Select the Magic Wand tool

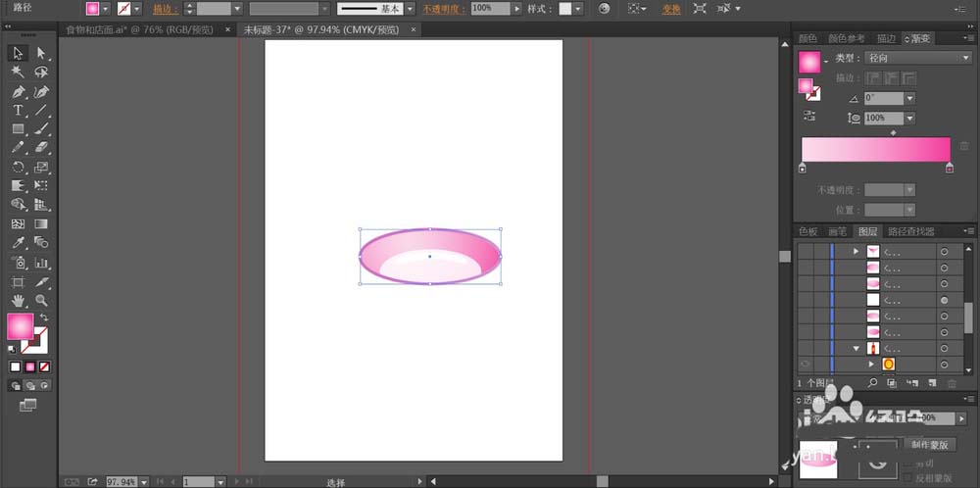click(18, 72)
